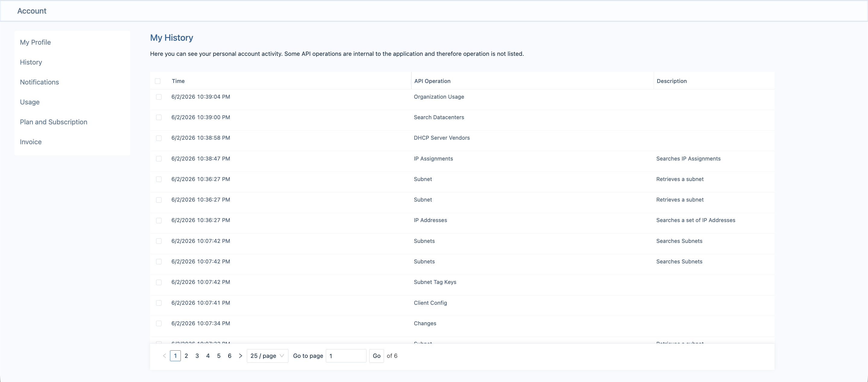Check the IP Addresses row checkbox

[159, 220]
